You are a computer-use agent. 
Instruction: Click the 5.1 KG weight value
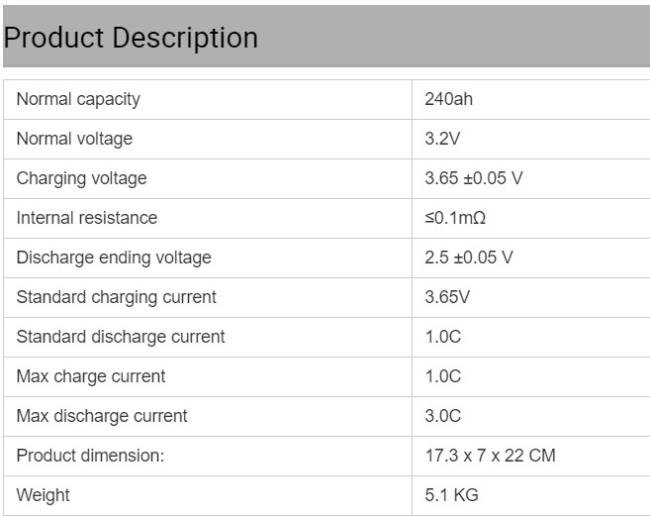451,495
